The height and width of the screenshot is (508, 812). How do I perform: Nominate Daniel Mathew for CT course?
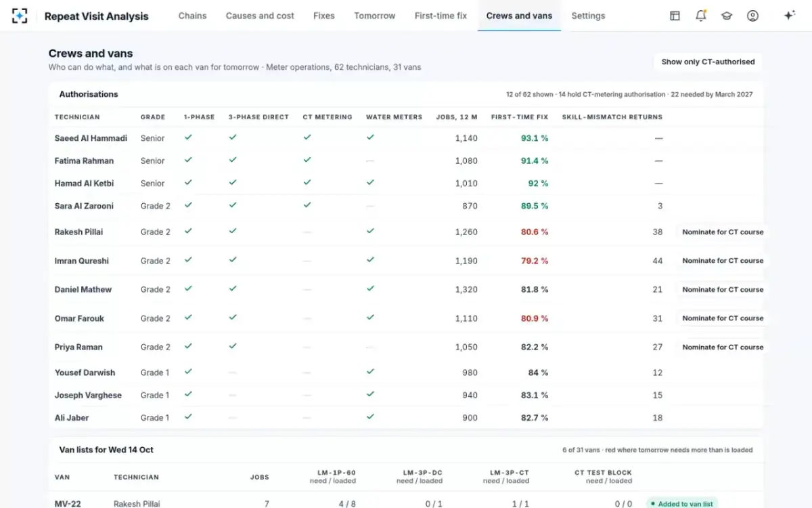pyautogui.click(x=723, y=289)
